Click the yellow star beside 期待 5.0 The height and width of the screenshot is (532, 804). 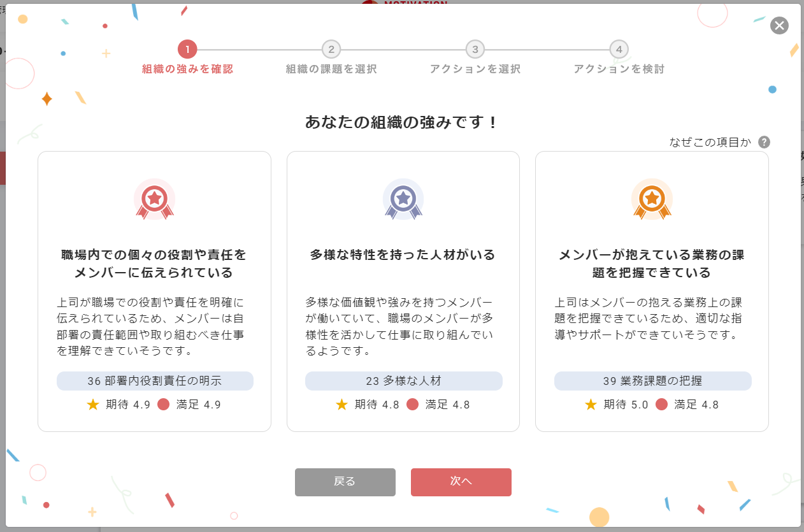click(591, 404)
